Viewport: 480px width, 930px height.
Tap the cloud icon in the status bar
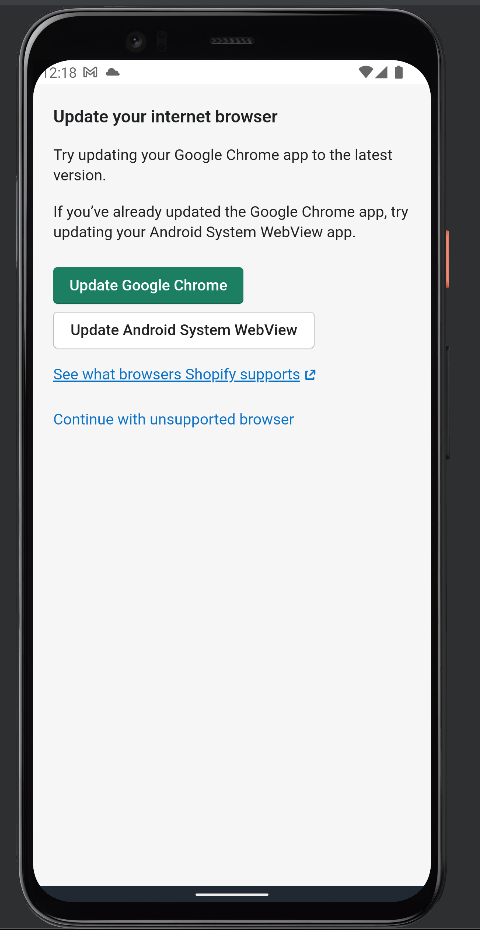[112, 72]
